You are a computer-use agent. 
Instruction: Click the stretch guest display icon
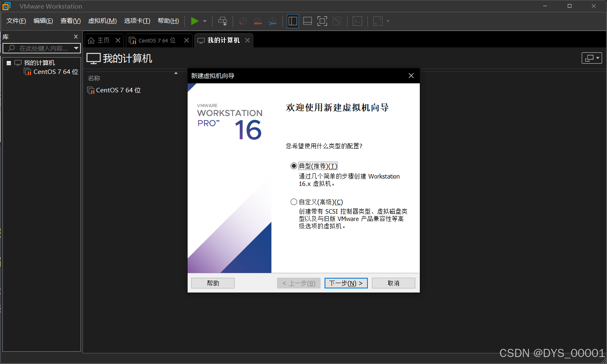coord(378,21)
